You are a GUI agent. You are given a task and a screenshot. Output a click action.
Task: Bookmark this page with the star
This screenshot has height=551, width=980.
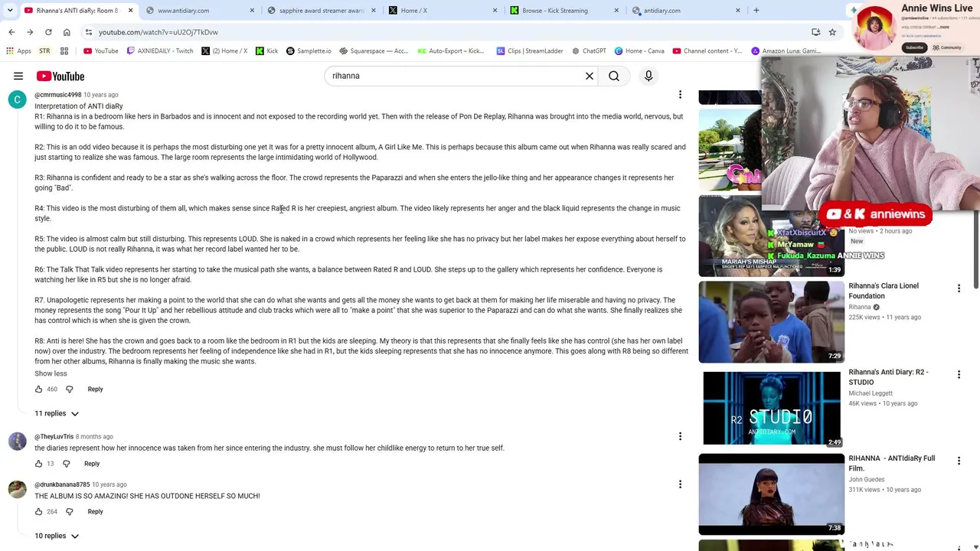tap(832, 32)
